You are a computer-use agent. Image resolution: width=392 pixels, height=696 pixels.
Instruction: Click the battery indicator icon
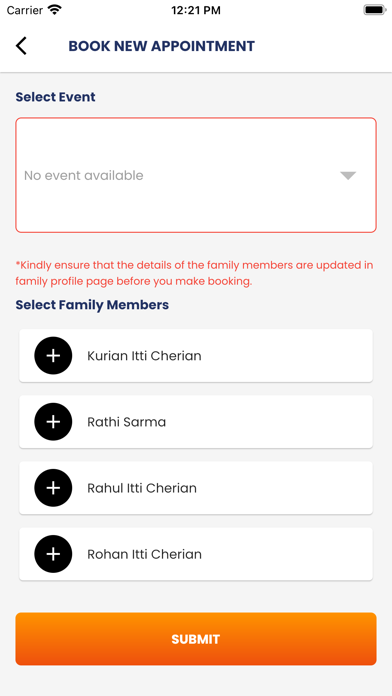pyautogui.click(x=374, y=10)
